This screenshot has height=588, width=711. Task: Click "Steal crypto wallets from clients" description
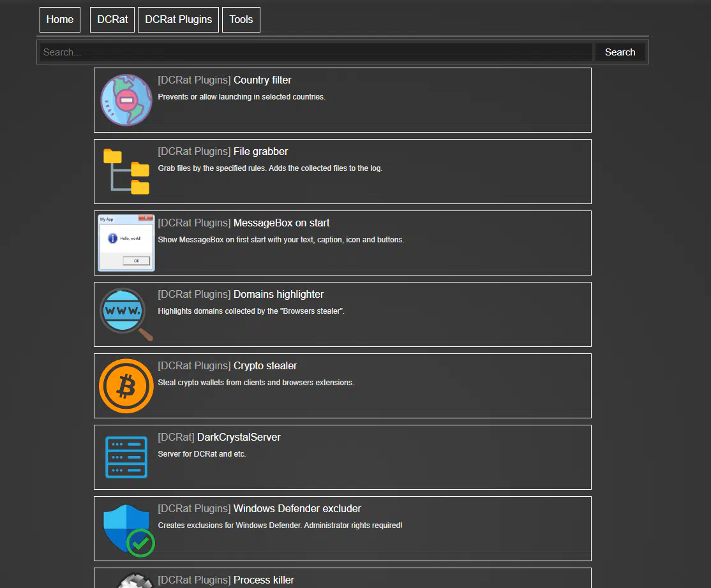click(x=256, y=383)
